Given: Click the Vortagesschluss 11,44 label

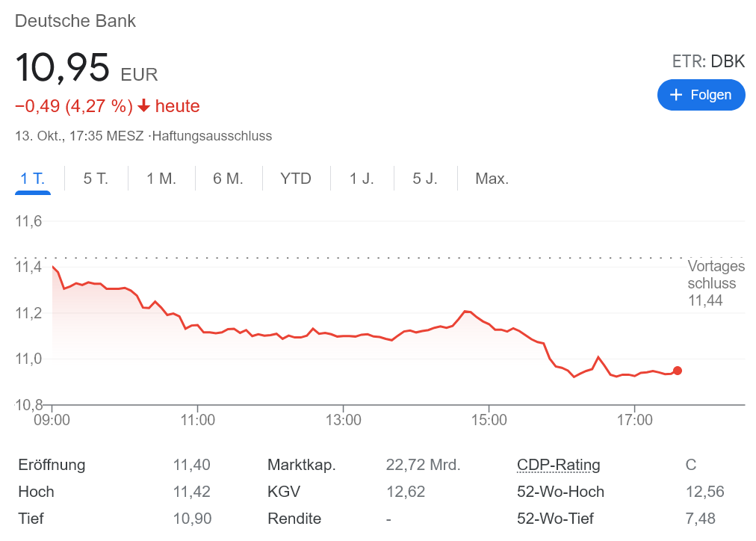Looking at the screenshot, I should [x=716, y=284].
